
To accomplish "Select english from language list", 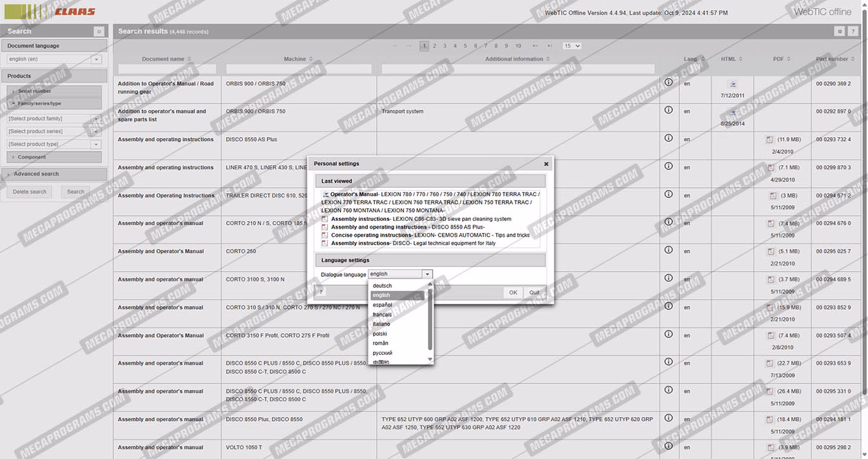I will pos(398,295).
